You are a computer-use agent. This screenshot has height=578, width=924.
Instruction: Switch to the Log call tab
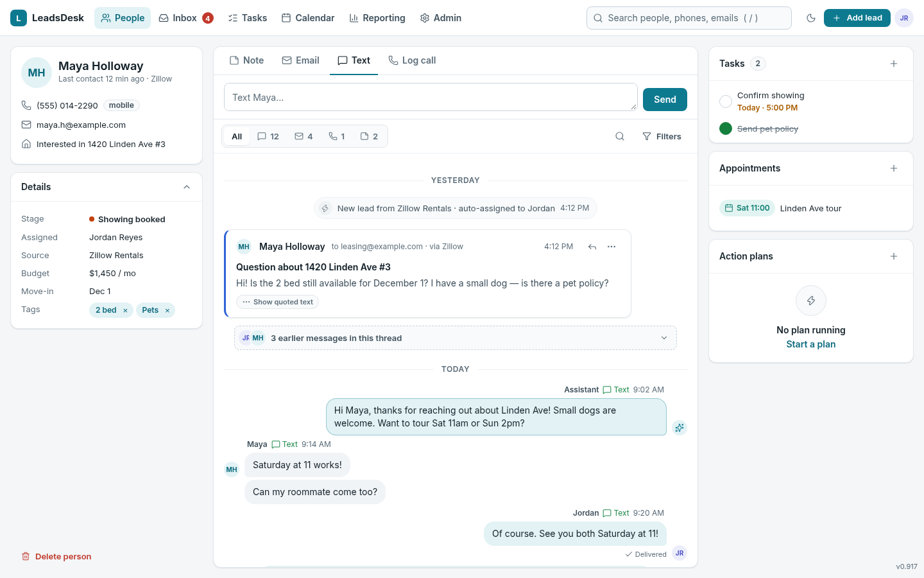412,60
